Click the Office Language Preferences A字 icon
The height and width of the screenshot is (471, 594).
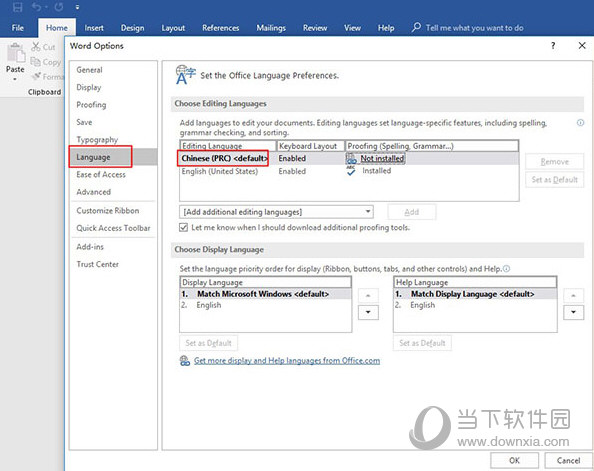pyautogui.click(x=186, y=75)
